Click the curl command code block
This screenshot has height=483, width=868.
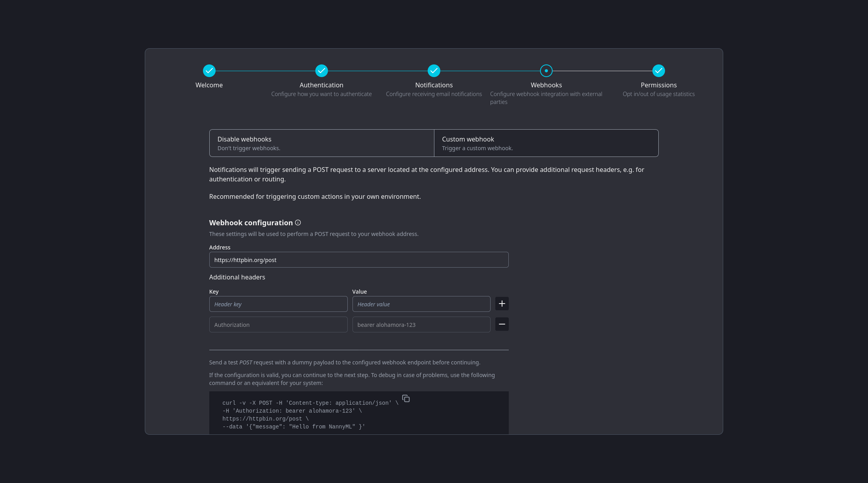click(309, 415)
